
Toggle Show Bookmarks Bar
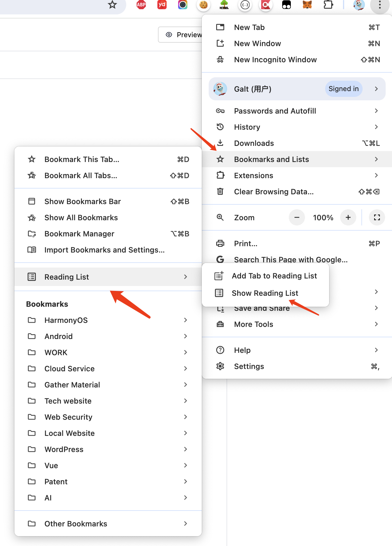click(82, 202)
